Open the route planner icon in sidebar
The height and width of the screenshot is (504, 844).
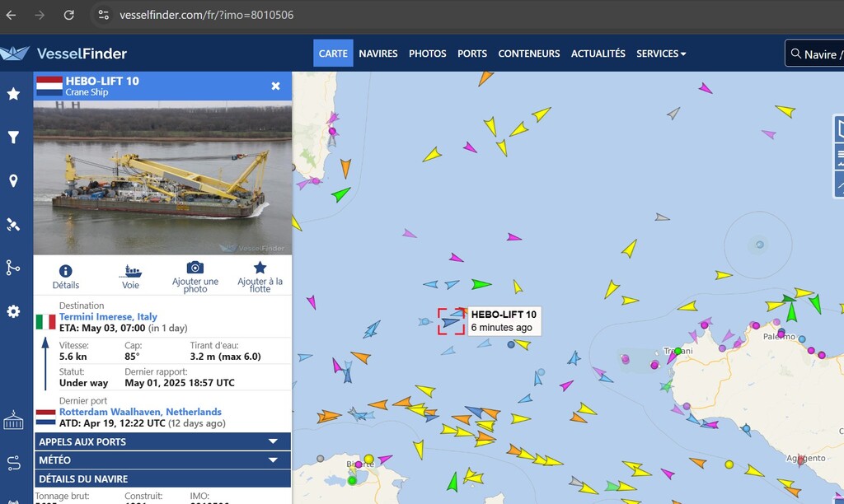[13, 463]
